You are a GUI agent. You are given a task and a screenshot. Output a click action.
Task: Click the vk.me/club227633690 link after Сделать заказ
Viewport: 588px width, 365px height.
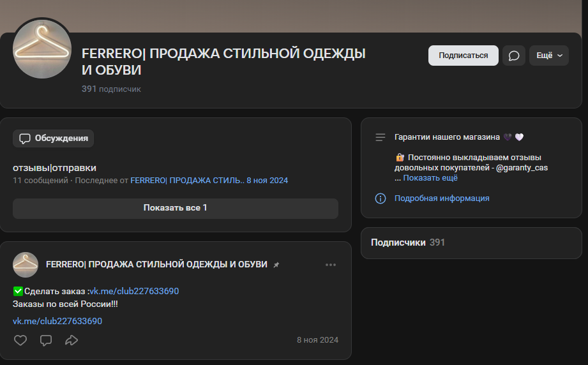pyautogui.click(x=134, y=291)
